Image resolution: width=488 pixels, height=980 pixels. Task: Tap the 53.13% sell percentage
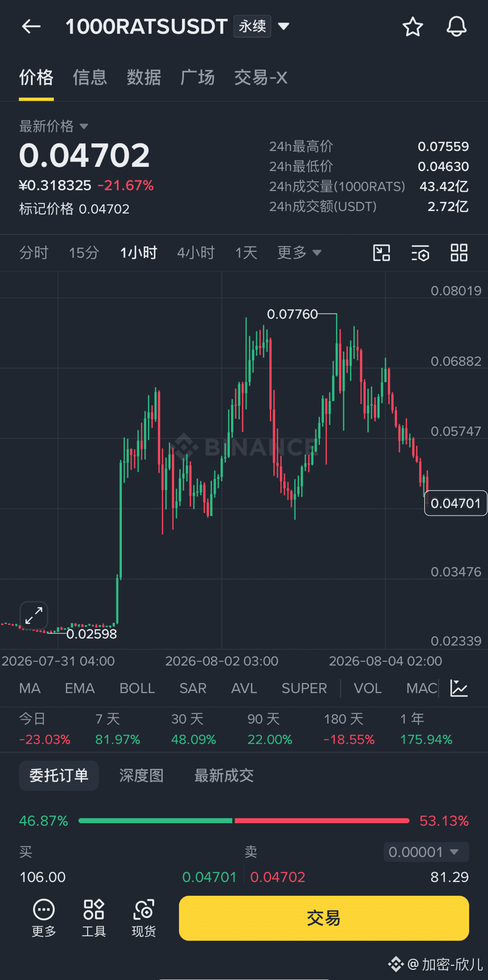tap(444, 821)
